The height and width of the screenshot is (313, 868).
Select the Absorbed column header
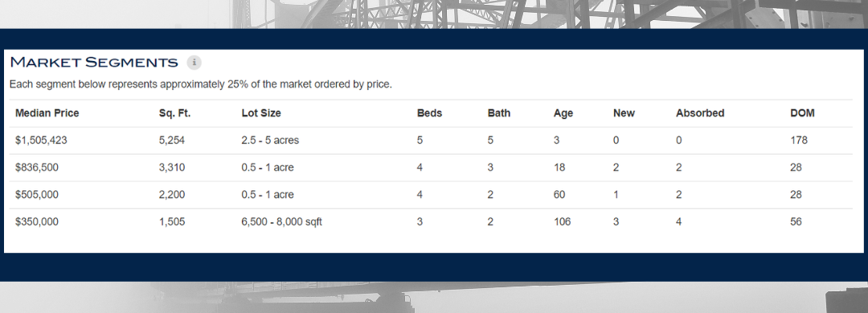[x=700, y=113]
